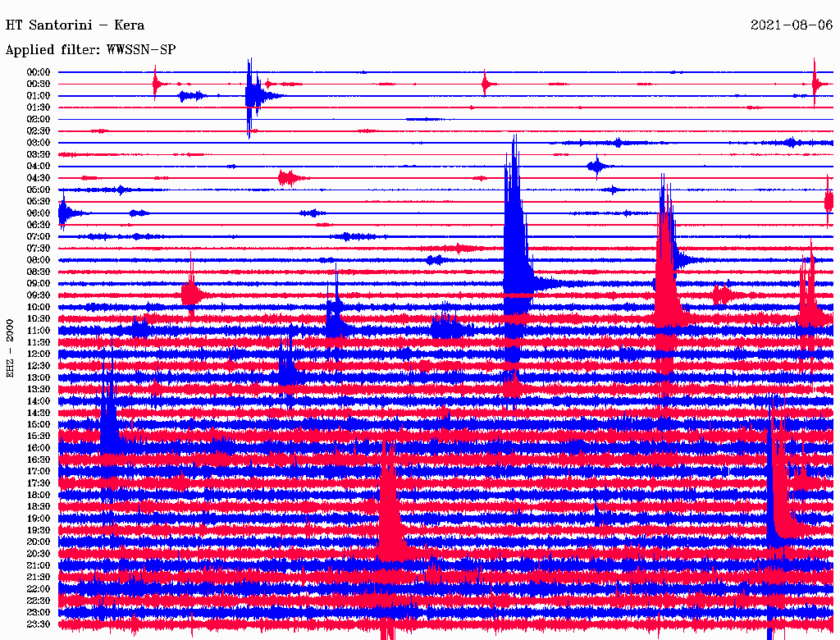Select the 01:30 time label

pos(39,107)
